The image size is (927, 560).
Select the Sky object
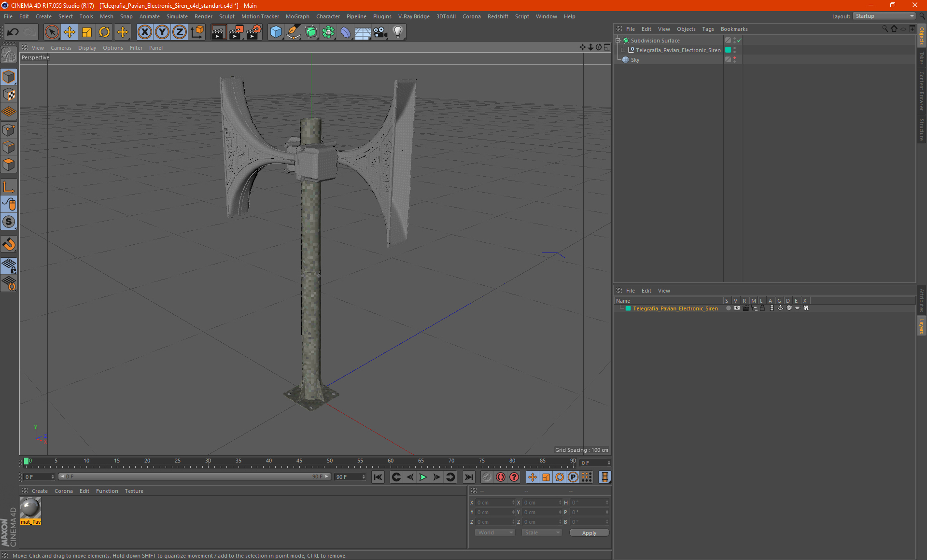tap(635, 60)
